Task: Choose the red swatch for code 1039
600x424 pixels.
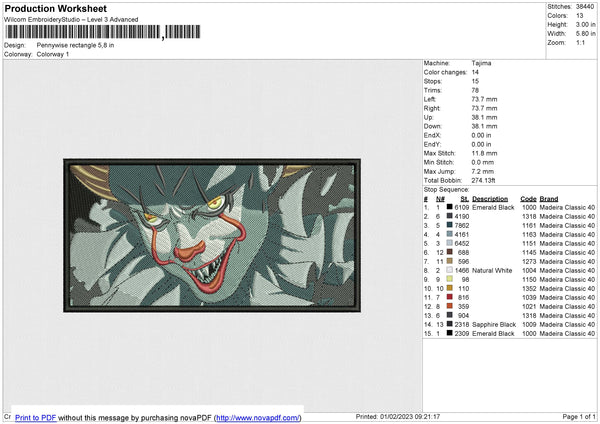Action: [x=450, y=297]
